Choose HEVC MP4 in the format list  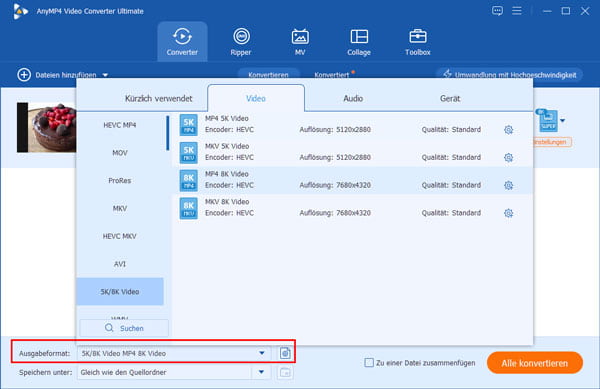pos(120,125)
